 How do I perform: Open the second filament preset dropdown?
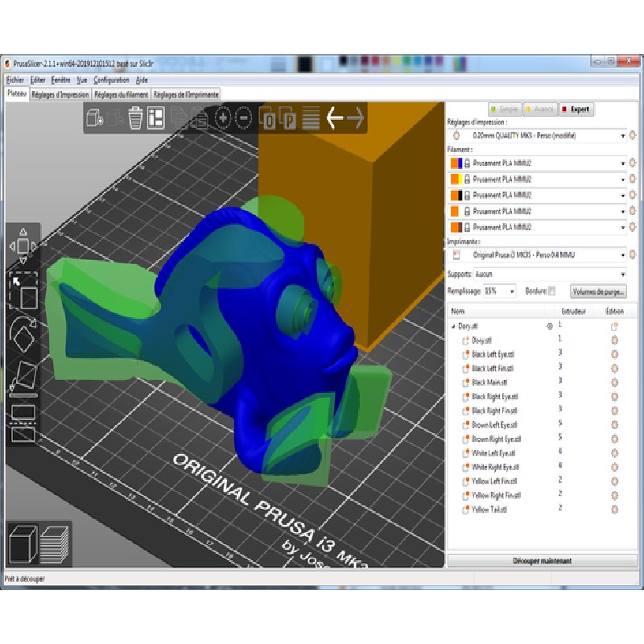click(x=622, y=179)
